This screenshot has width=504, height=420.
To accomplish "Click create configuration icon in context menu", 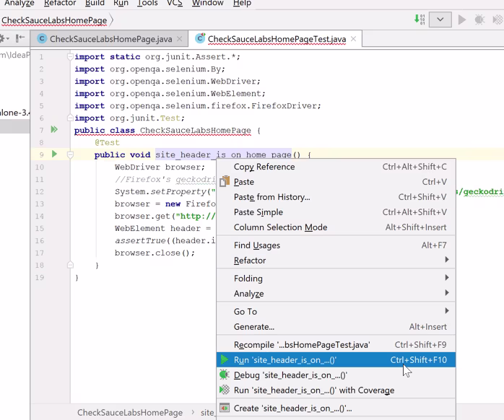I will pos(225,408).
